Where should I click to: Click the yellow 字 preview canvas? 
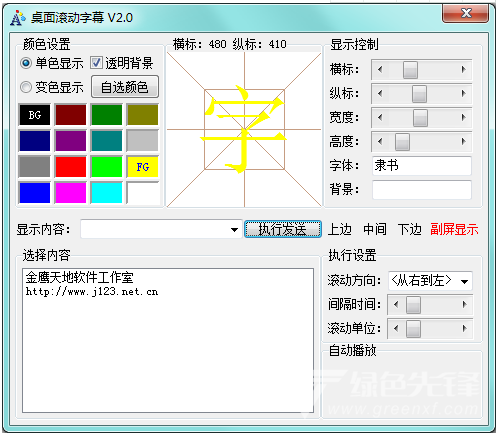tap(244, 130)
